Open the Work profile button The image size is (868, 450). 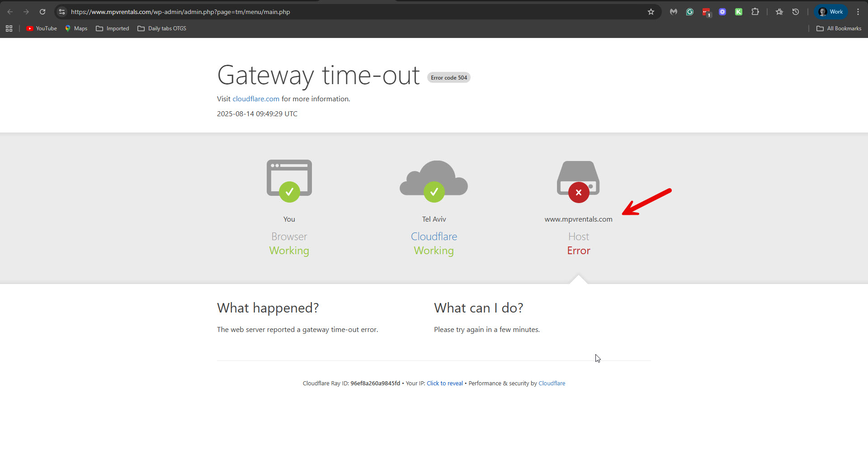point(831,12)
